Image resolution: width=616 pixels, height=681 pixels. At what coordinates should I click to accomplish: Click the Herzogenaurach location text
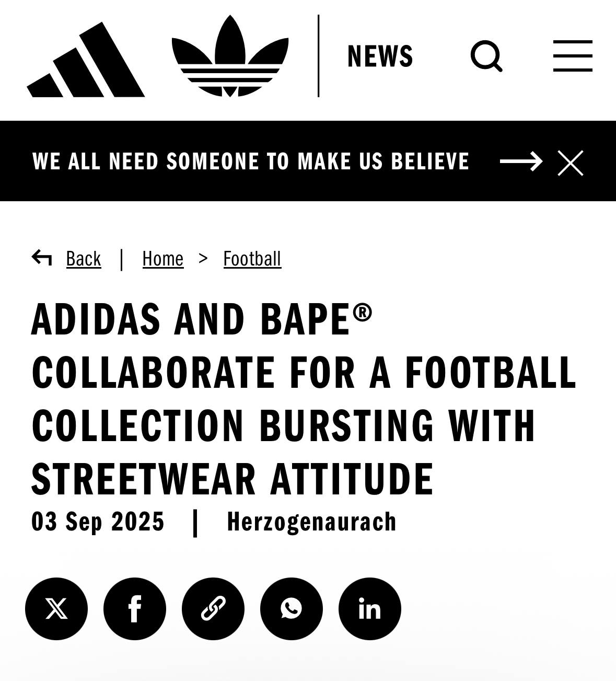(312, 522)
